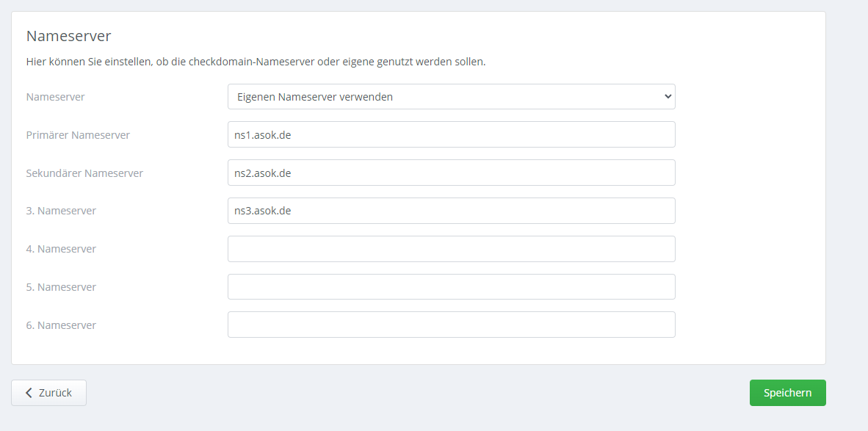
Task: Click the 'Sekundärer Nameserver' label
Action: point(84,173)
